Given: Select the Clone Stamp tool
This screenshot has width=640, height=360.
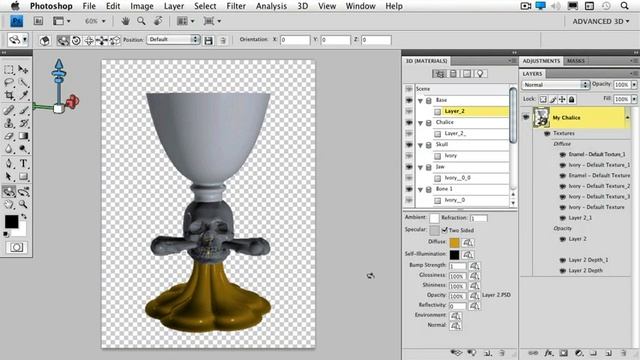Looking at the screenshot, I should click(x=9, y=122).
